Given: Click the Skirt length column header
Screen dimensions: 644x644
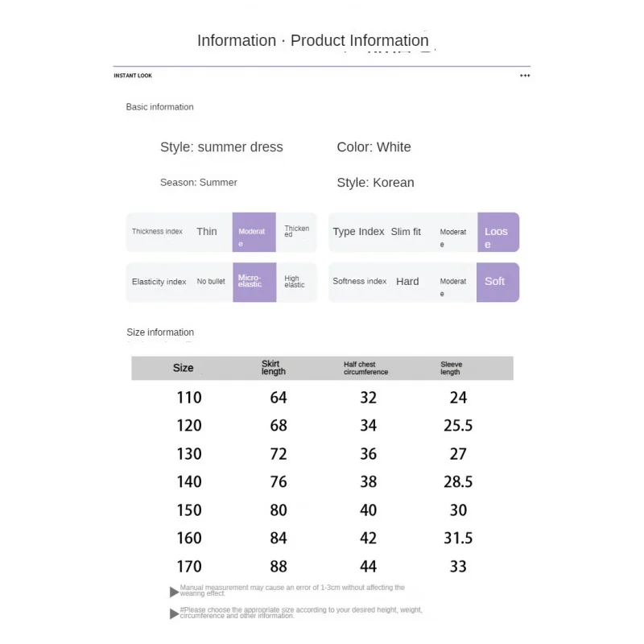Looking at the screenshot, I should [x=274, y=368].
